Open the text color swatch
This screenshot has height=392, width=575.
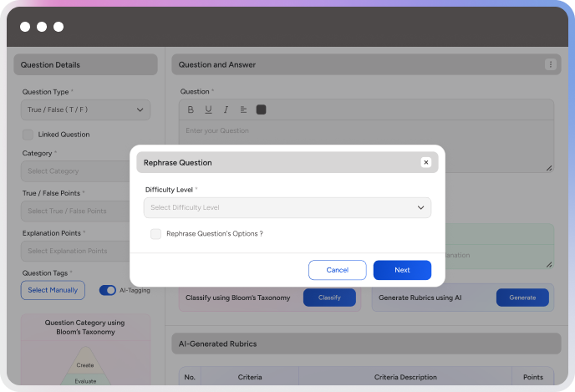coord(261,109)
